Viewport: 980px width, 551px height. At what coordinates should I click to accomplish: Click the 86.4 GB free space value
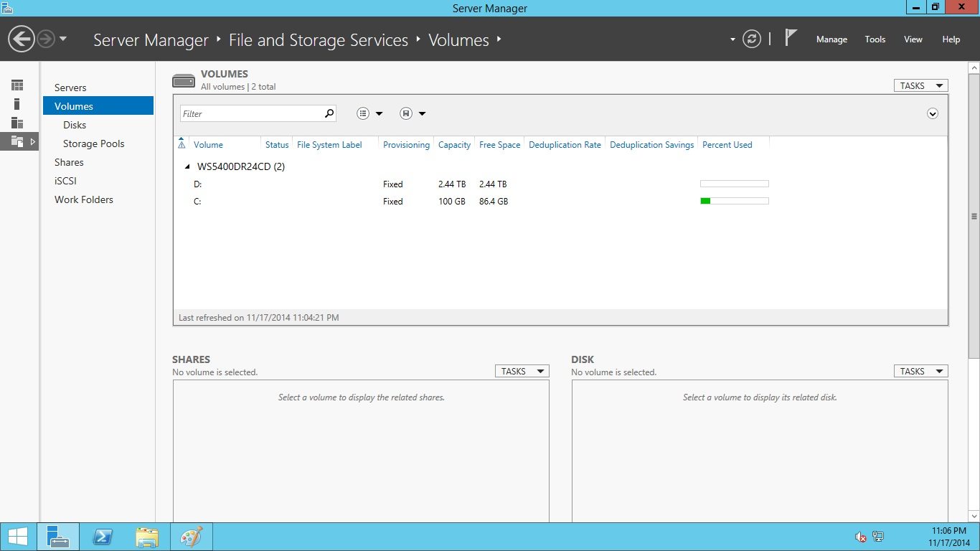tap(494, 202)
